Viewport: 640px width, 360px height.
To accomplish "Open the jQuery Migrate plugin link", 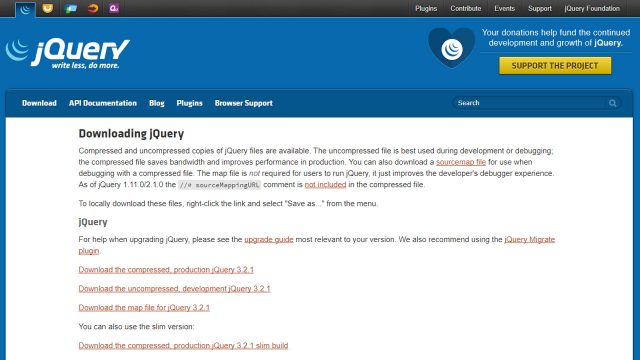I will point(529,240).
